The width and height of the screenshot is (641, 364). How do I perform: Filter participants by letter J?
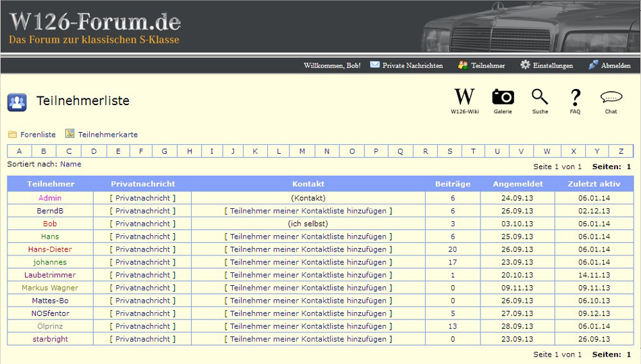pyautogui.click(x=233, y=151)
